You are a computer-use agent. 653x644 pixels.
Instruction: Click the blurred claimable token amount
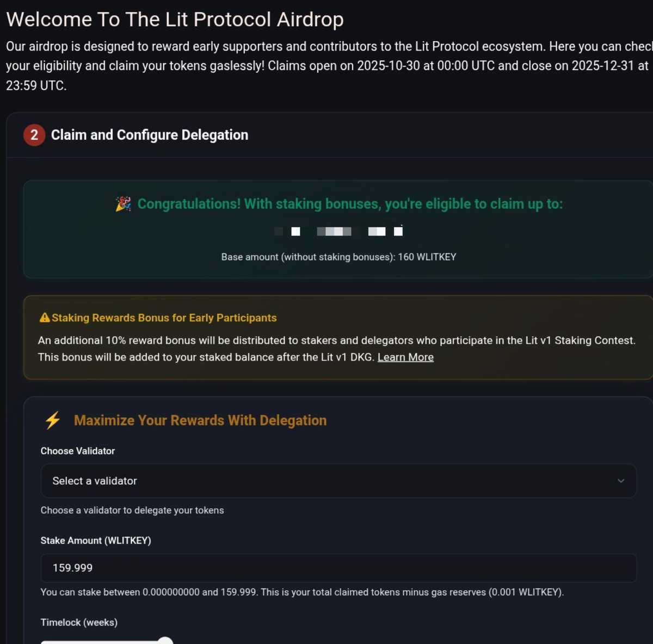coord(338,232)
